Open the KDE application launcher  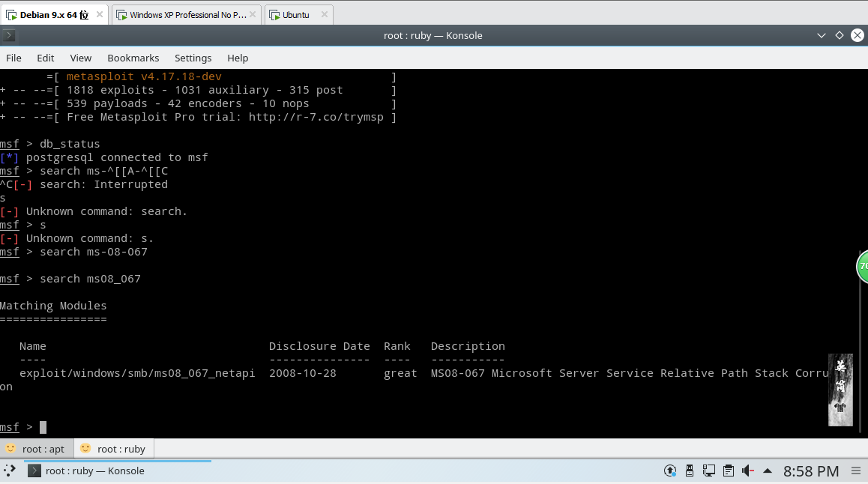click(x=10, y=471)
